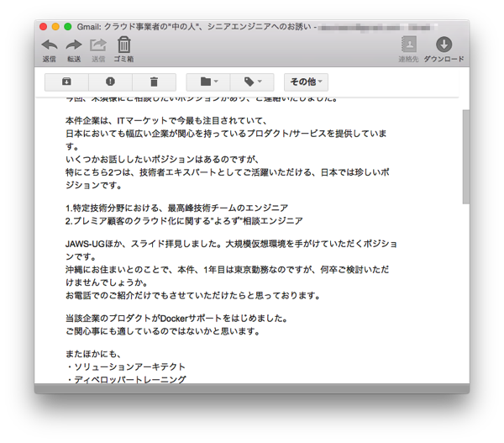Click the red close window button
This screenshot has width=504, height=443.
point(44,27)
